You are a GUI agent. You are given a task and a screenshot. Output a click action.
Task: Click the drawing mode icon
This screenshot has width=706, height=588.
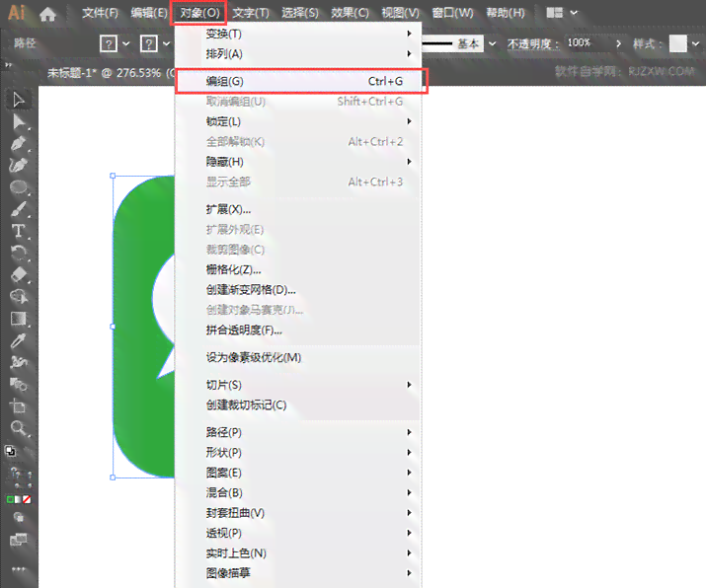coord(19,517)
